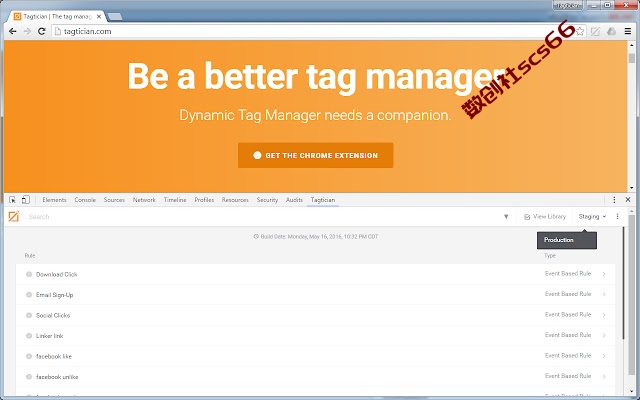Switch to the Security tab
The width and height of the screenshot is (640, 400).
(x=267, y=200)
